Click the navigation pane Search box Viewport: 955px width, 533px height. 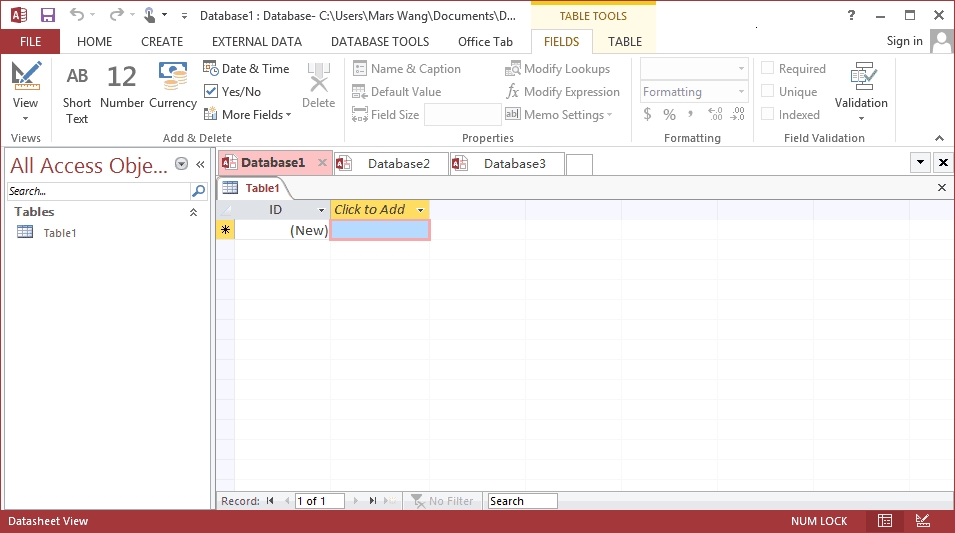[99, 191]
